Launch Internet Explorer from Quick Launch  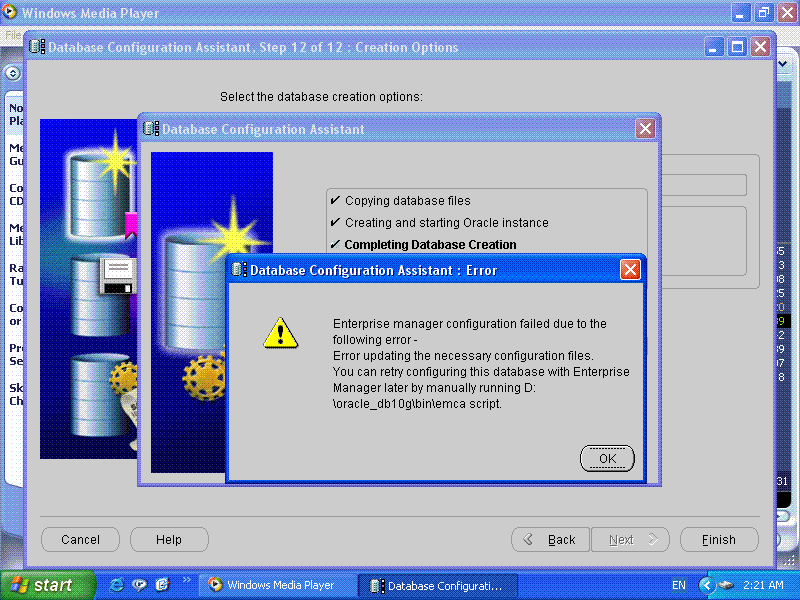pyautogui.click(x=117, y=585)
